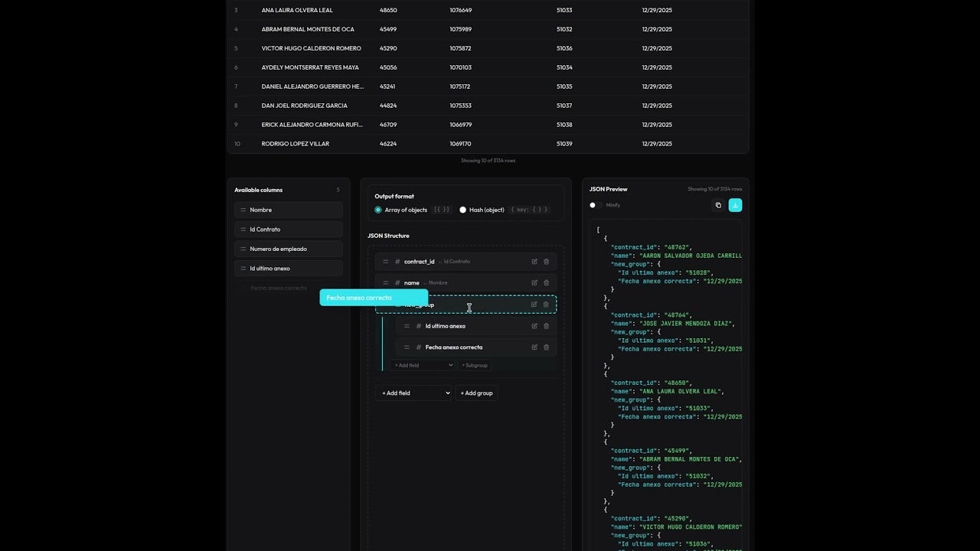The image size is (980, 551).
Task: Edit the new_group field name
Action: click(534, 304)
